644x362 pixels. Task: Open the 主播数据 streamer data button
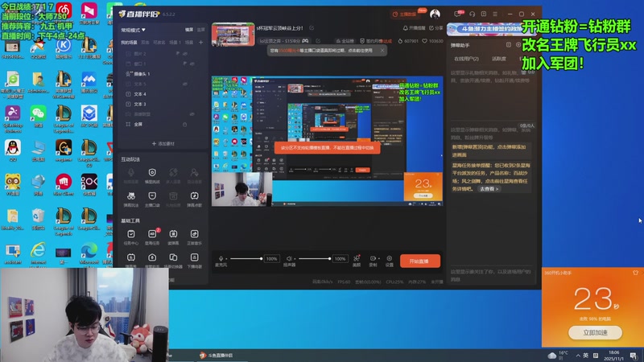coord(404,14)
